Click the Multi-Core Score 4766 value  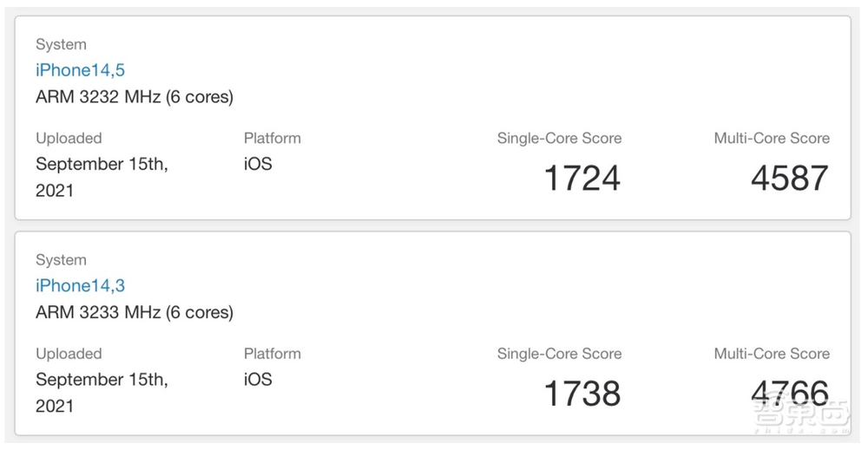click(x=790, y=394)
